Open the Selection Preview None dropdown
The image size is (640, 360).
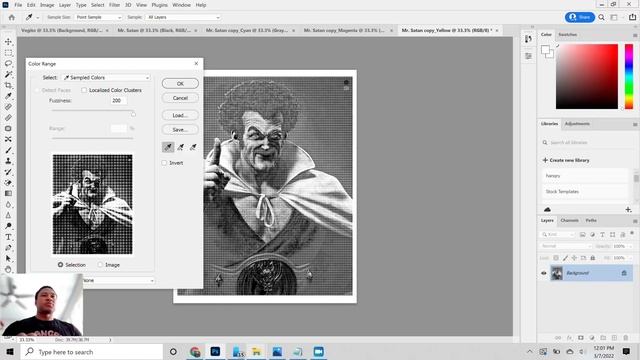(x=118, y=280)
